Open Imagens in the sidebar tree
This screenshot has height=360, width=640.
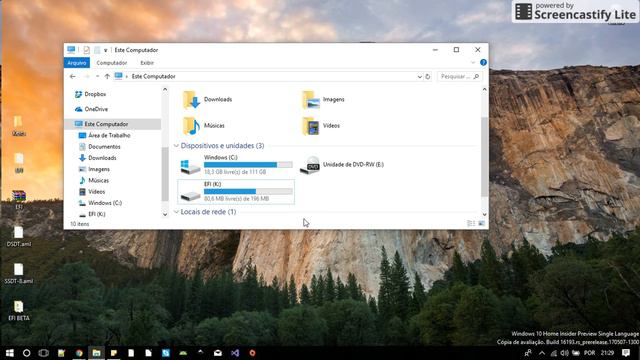(94, 169)
